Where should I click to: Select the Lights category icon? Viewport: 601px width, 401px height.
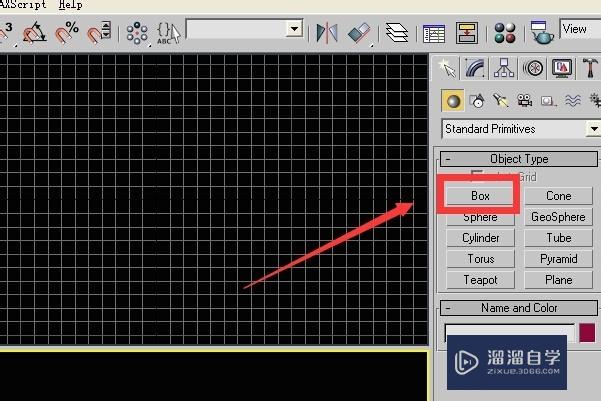tap(500, 101)
